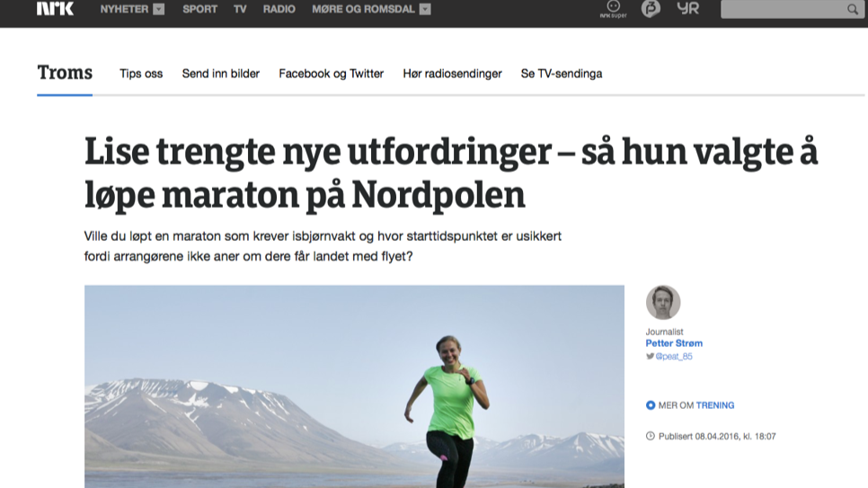Open journalist Petter Strøm's profile link
This screenshot has width=868, height=488.
point(674,343)
